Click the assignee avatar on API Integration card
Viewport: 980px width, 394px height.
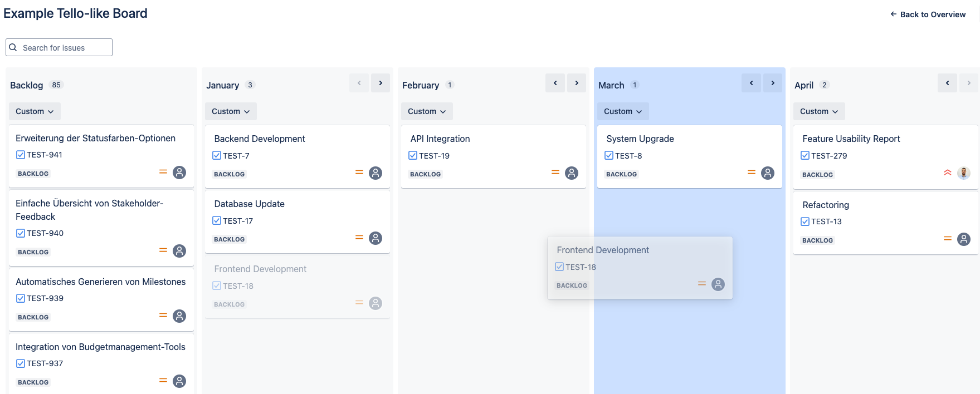pyautogui.click(x=571, y=173)
